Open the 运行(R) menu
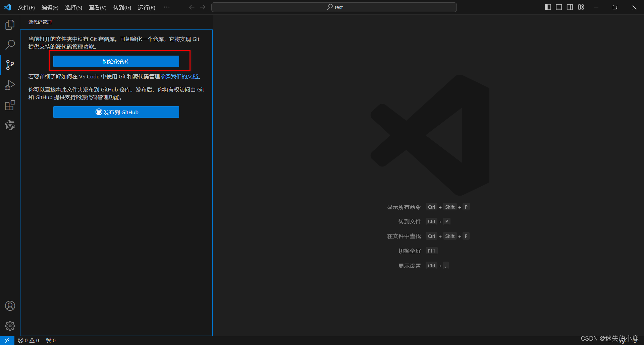This screenshot has width=644, height=345. point(147,7)
